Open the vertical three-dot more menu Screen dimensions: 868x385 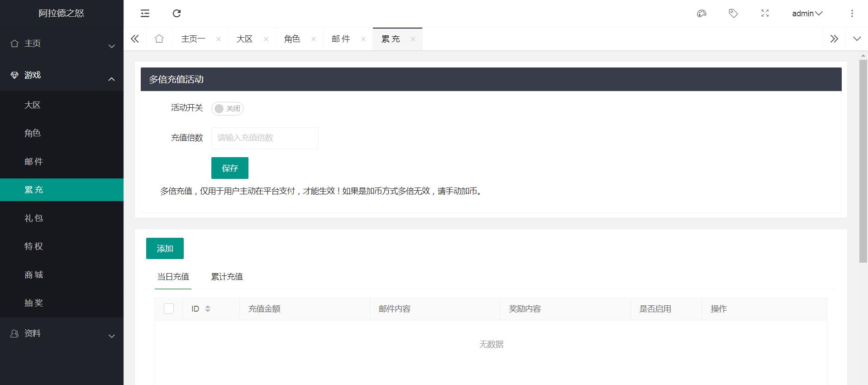pos(852,14)
